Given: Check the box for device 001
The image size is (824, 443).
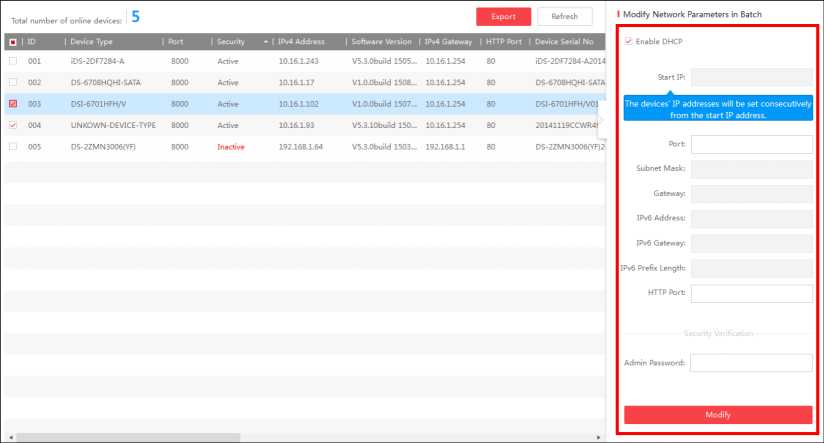Looking at the screenshot, I should click(12, 61).
